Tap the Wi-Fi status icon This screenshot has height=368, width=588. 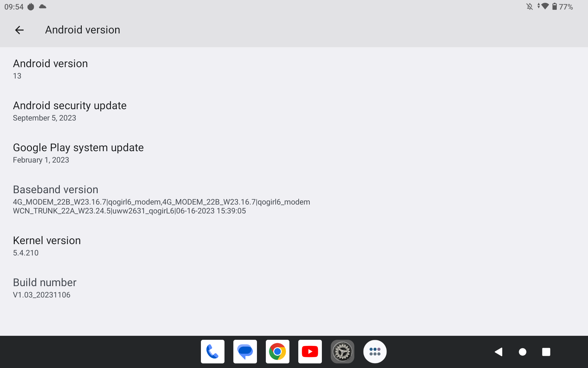coord(545,6)
